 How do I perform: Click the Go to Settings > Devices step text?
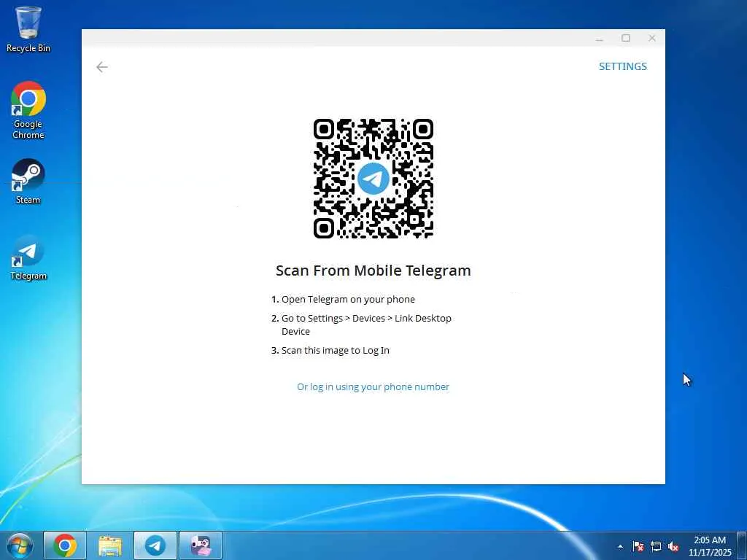click(366, 324)
